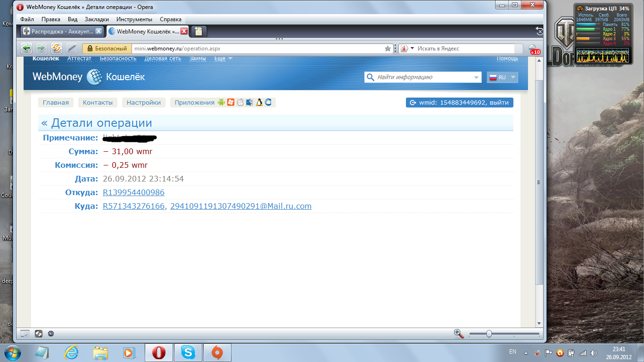Open the Файл menu
The height and width of the screenshot is (362, 644).
pyautogui.click(x=27, y=19)
